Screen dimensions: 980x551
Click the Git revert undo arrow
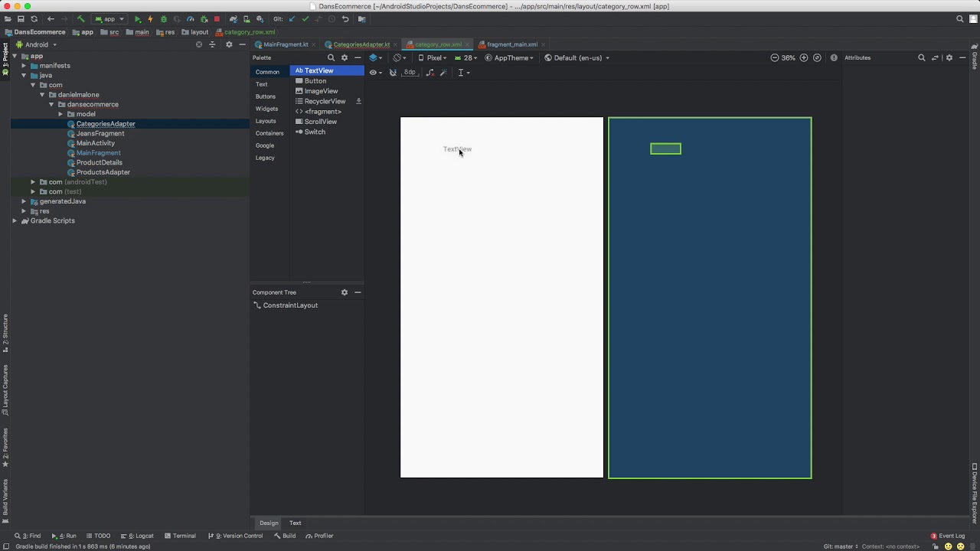(x=345, y=19)
